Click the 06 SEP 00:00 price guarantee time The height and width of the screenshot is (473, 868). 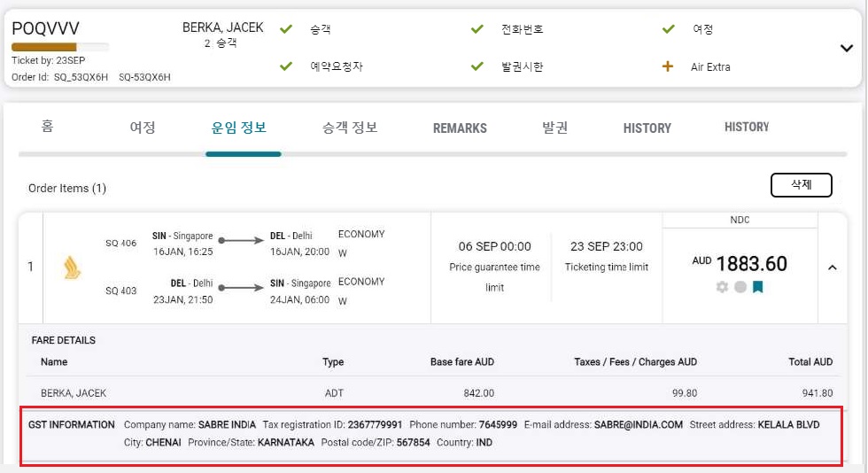coord(494,246)
